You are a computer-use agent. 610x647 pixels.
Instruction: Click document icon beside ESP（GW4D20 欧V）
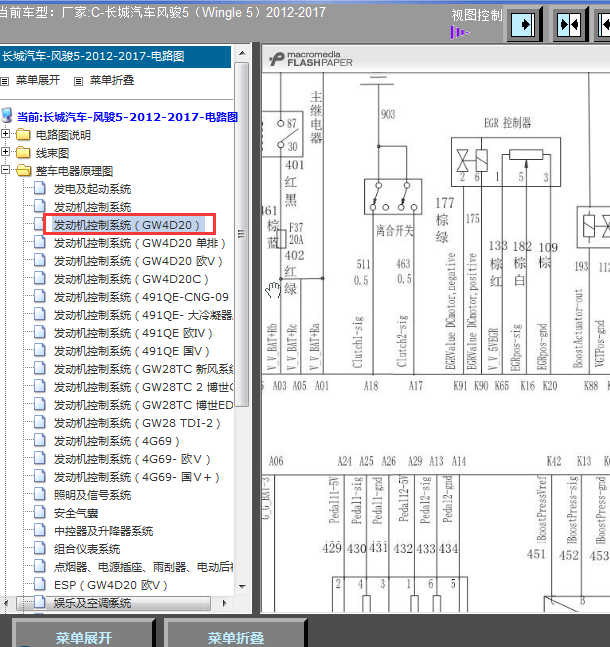(40, 584)
